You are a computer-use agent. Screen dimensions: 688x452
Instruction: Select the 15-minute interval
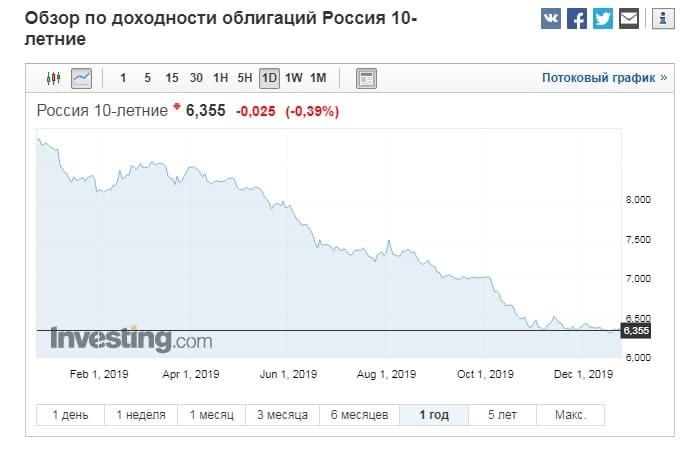[x=172, y=77]
